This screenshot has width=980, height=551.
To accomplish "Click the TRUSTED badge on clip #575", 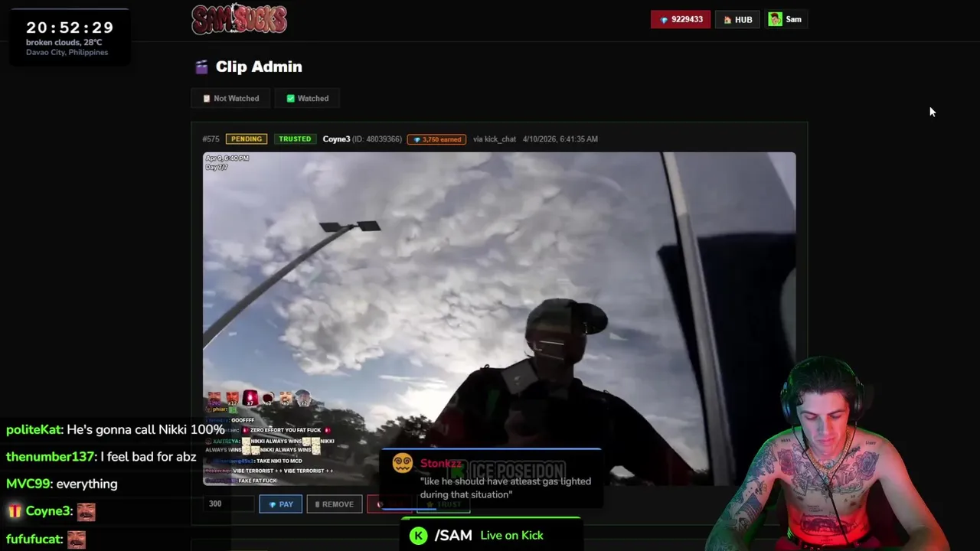I will (x=295, y=139).
